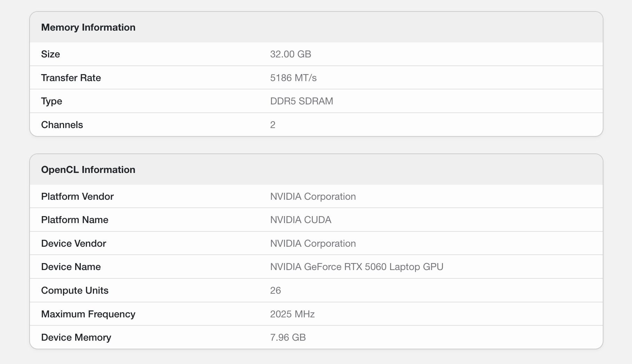Click the Compute Units value 26
The image size is (632, 364).
pyautogui.click(x=275, y=291)
